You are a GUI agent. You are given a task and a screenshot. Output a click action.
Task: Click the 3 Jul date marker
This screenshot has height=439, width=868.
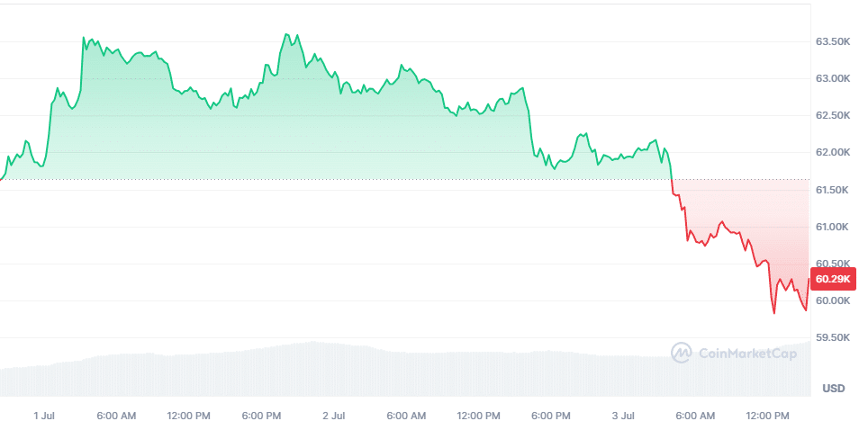623,416
